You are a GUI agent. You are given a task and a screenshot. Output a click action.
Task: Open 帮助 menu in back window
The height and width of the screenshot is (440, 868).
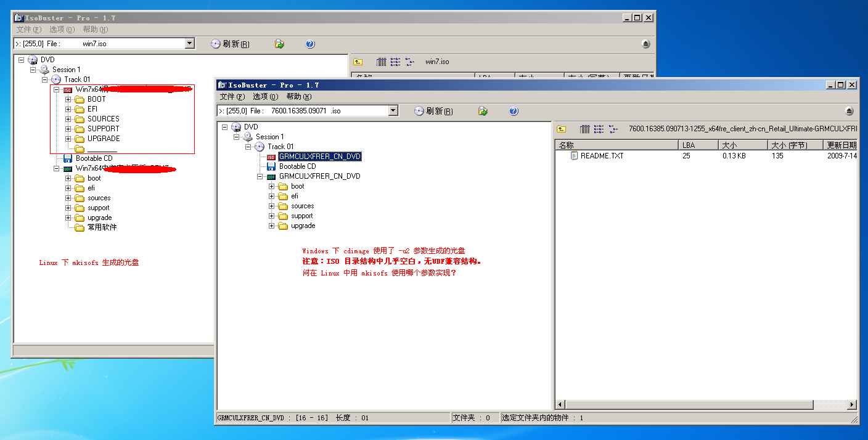pyautogui.click(x=95, y=30)
